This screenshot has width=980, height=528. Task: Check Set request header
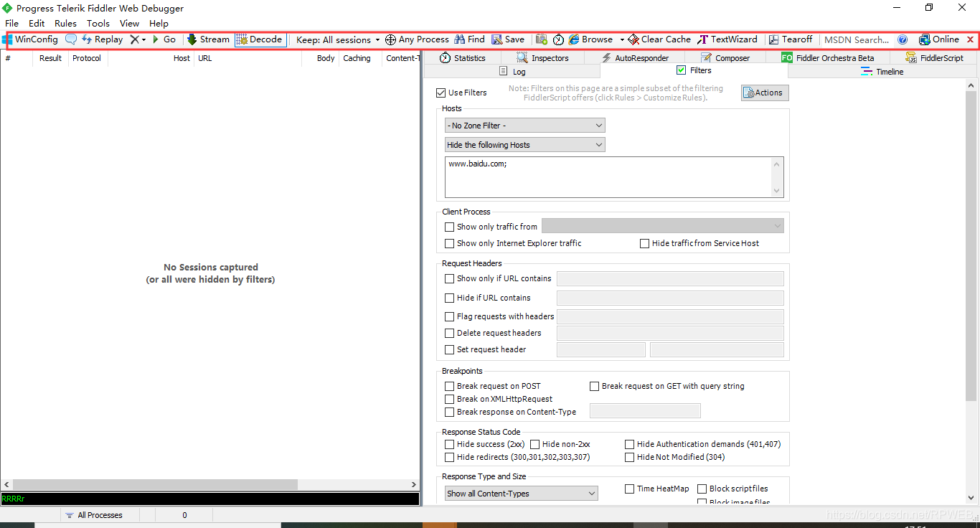tap(450, 349)
